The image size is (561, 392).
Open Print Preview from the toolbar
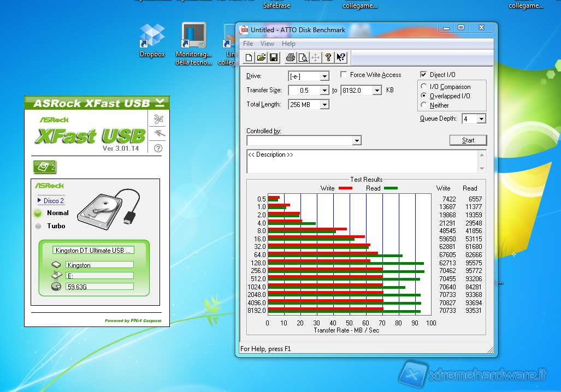(302, 57)
